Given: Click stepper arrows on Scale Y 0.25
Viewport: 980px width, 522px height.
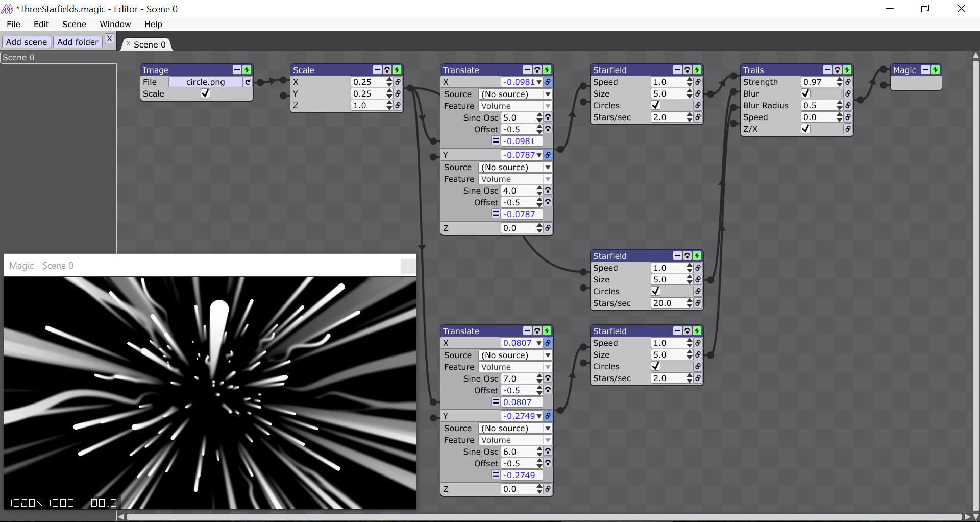Looking at the screenshot, I should tap(389, 93).
